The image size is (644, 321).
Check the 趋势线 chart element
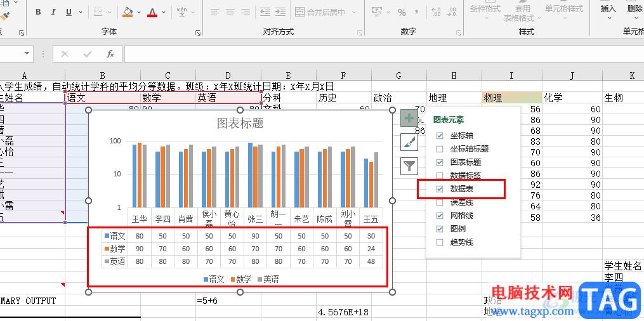440,242
